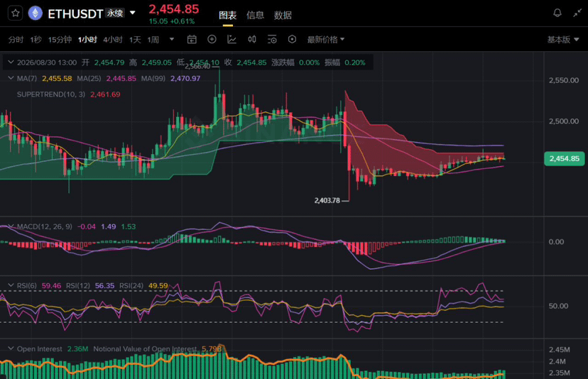Expand more timeframe options arrow
588x379 pixels.
[172, 39]
